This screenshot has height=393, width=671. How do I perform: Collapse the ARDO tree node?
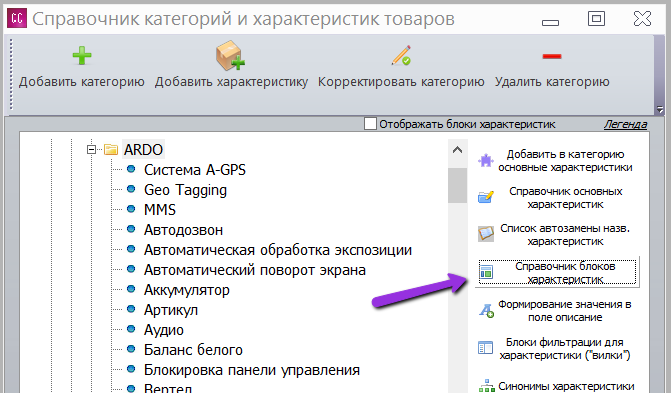click(91, 149)
